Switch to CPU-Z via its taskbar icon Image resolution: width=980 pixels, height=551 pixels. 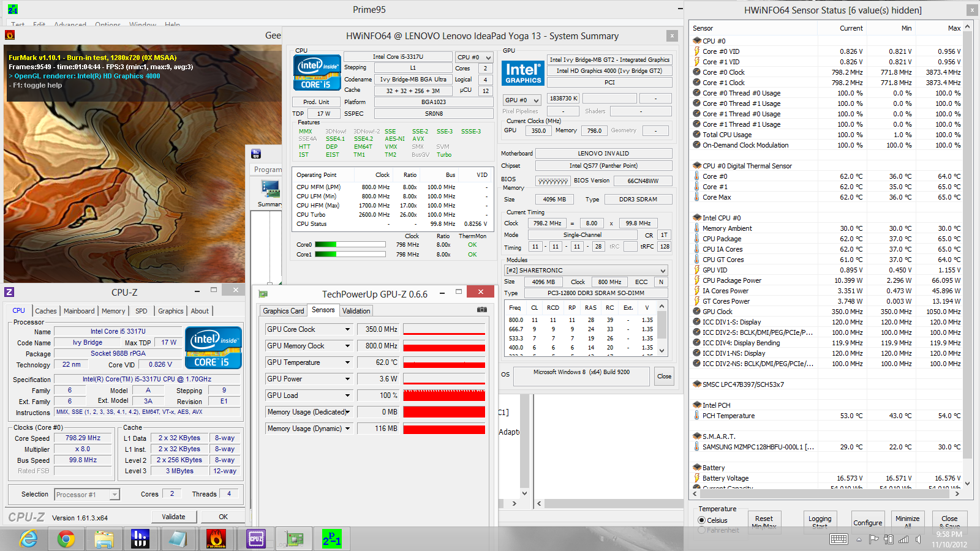click(x=255, y=539)
